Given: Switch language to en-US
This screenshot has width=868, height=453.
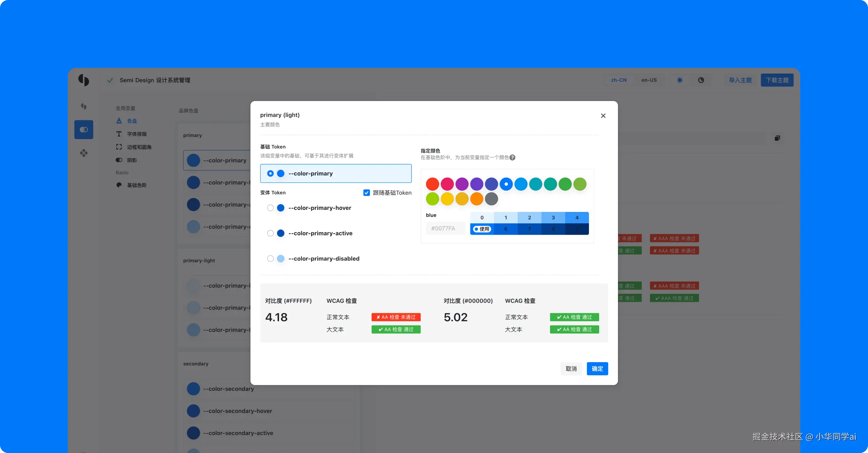Looking at the screenshot, I should coord(649,80).
